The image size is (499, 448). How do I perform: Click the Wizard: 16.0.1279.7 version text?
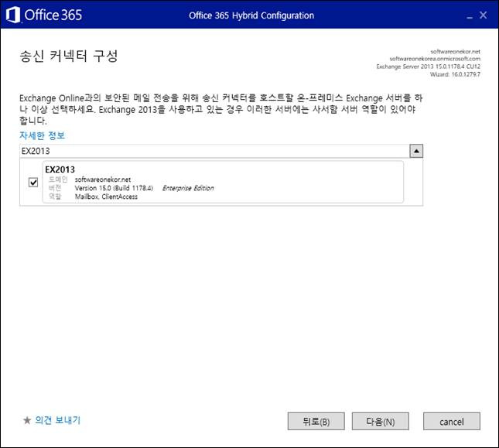[455, 74]
